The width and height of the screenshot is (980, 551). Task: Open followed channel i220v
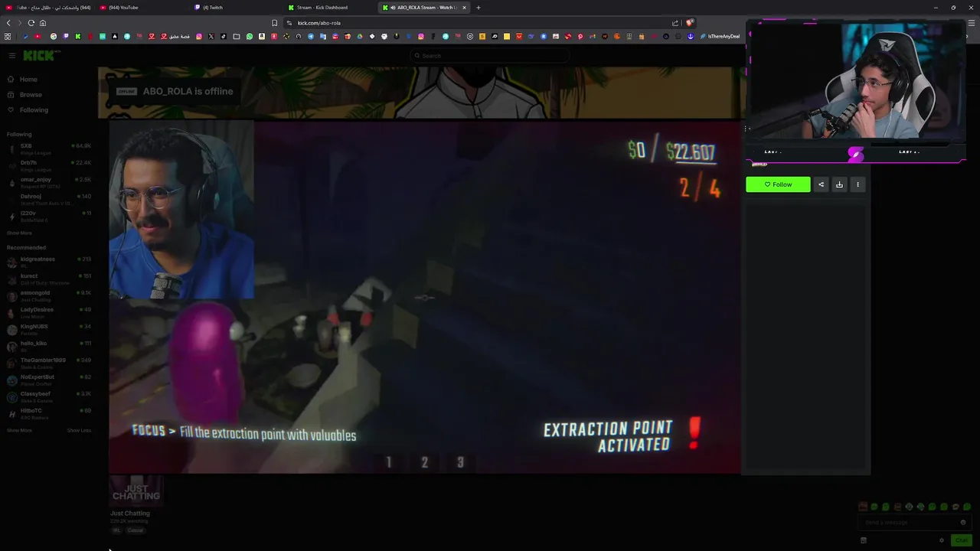tap(49, 216)
